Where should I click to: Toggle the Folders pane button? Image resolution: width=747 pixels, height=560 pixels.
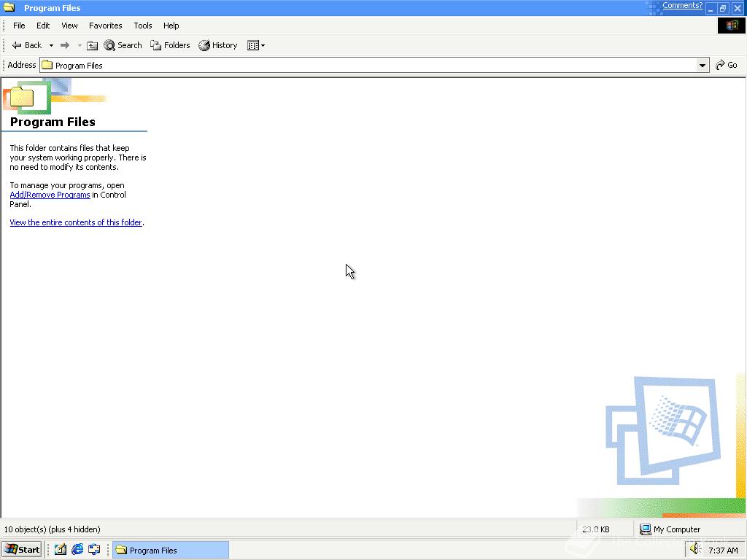pos(170,45)
